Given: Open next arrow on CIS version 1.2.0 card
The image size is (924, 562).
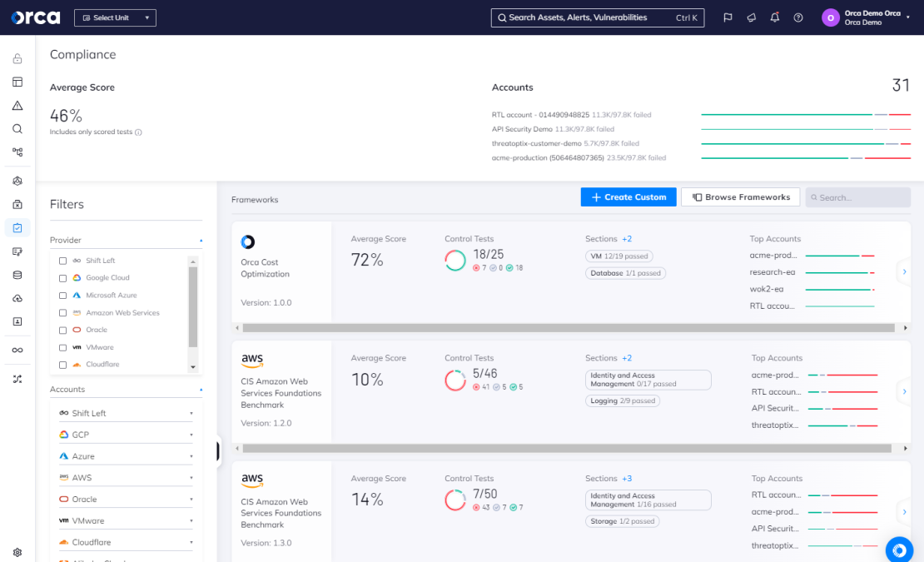Looking at the screenshot, I should 905,392.
